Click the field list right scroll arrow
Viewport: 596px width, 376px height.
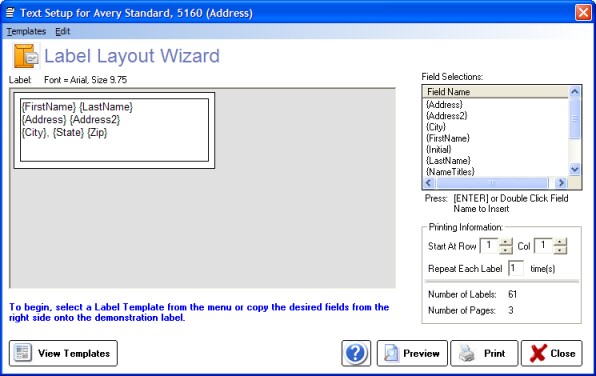[561, 183]
